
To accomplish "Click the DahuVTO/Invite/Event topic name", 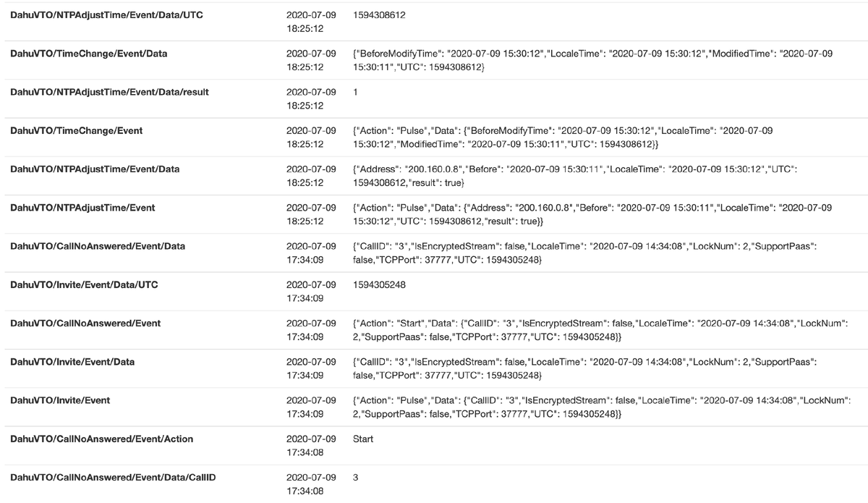I will [x=60, y=400].
